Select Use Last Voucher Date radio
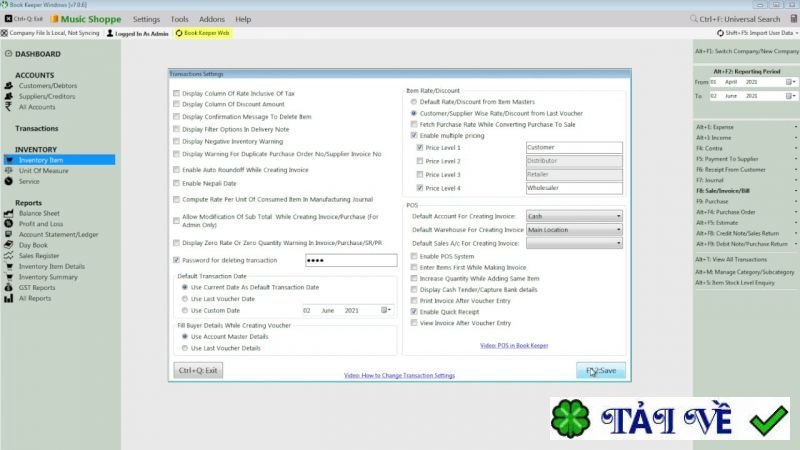Image resolution: width=800 pixels, height=450 pixels. [185, 299]
